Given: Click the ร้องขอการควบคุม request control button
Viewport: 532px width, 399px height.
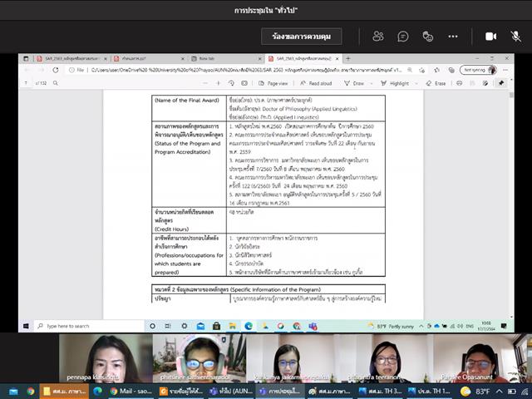Looking at the screenshot, I should click(301, 37).
